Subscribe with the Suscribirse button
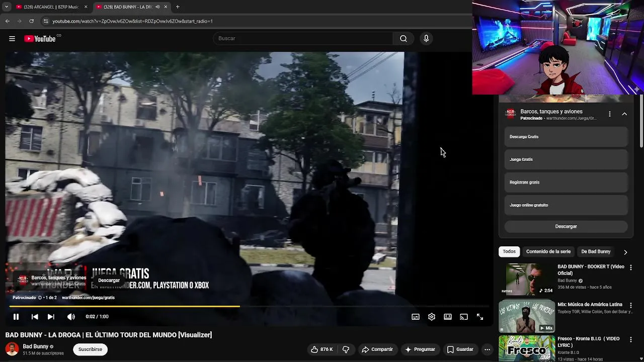This screenshot has height=362, width=644. coord(90,349)
